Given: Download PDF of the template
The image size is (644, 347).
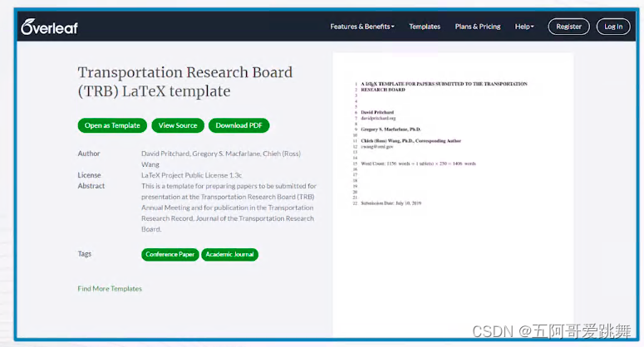Looking at the screenshot, I should [x=239, y=125].
